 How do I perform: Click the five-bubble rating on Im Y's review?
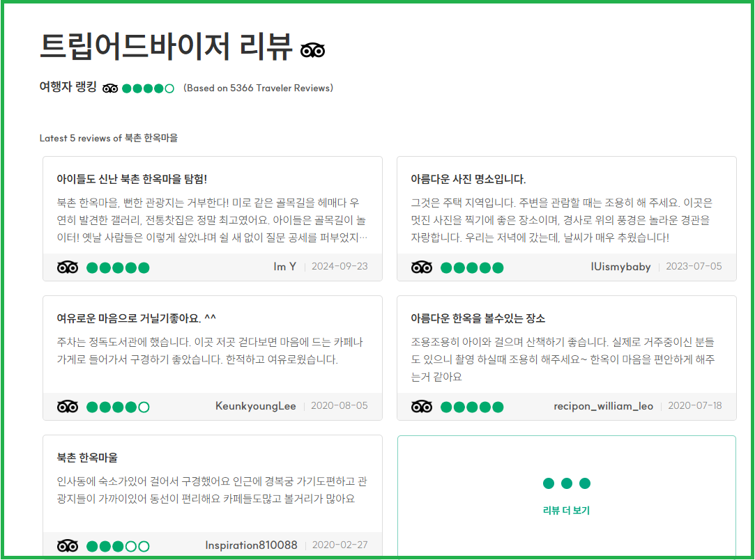click(118, 267)
